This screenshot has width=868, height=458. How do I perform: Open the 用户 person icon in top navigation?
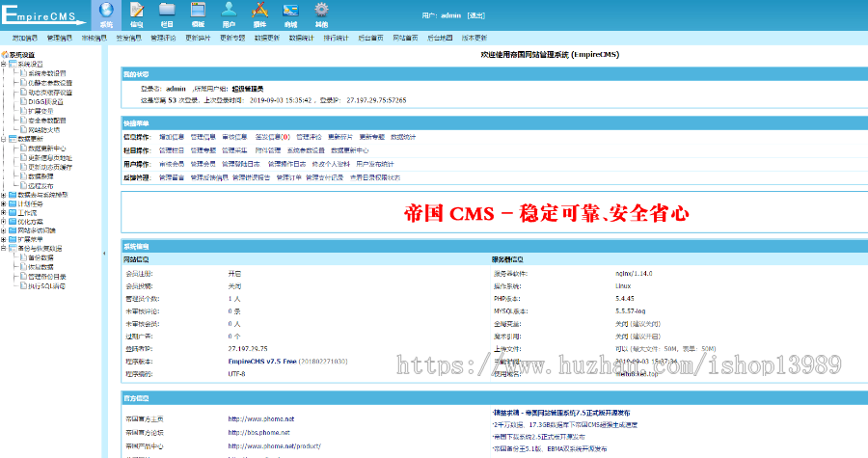[x=230, y=10]
